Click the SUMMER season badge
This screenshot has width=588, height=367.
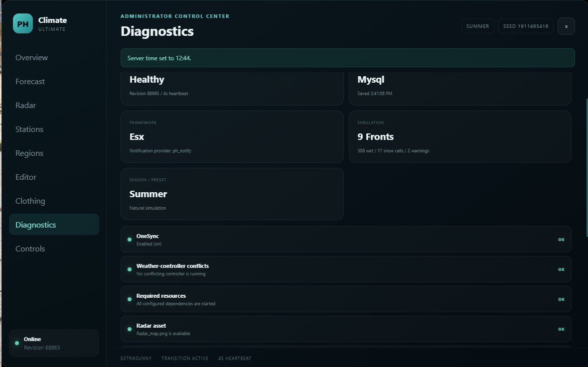tap(477, 26)
